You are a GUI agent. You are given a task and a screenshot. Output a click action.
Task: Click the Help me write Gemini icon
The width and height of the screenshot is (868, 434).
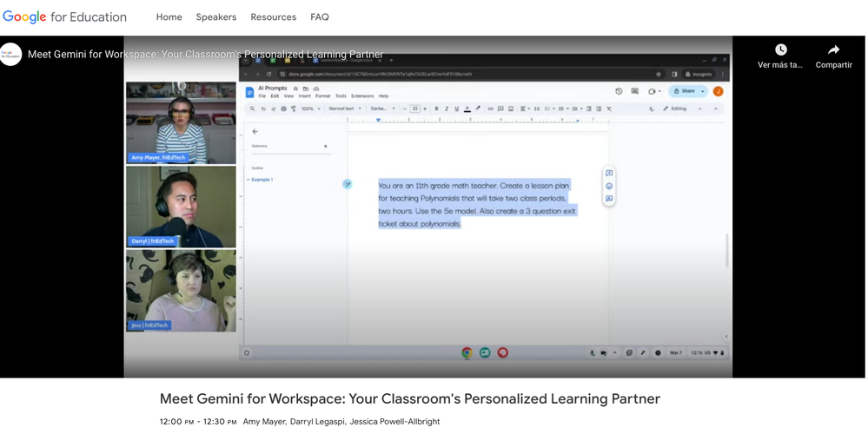coord(348,184)
